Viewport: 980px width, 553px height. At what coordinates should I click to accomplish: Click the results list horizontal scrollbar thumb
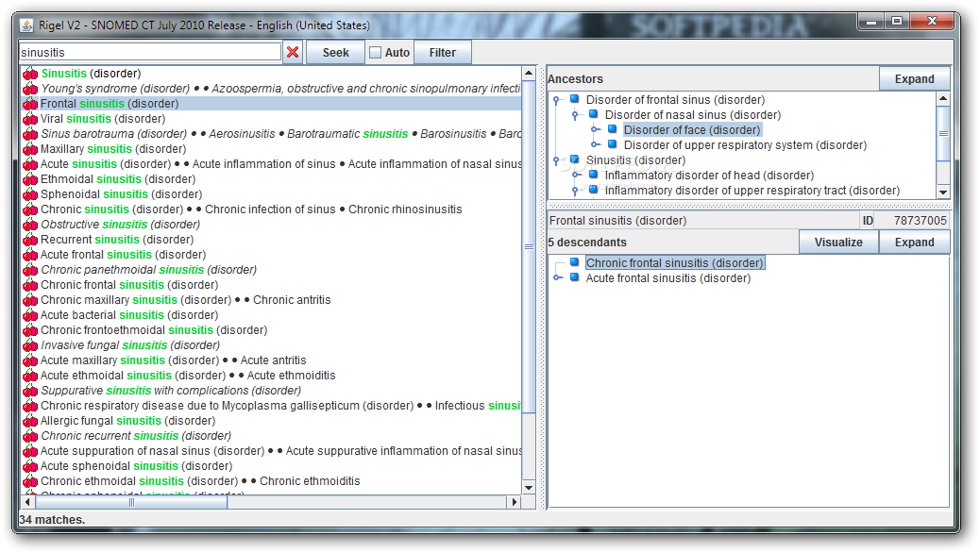click(x=131, y=502)
